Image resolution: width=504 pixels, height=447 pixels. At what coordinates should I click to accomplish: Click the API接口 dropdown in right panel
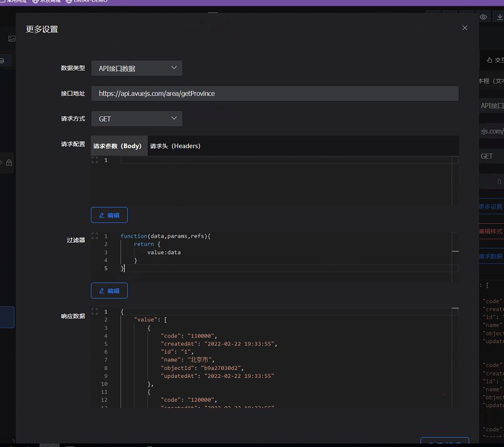[x=492, y=105]
